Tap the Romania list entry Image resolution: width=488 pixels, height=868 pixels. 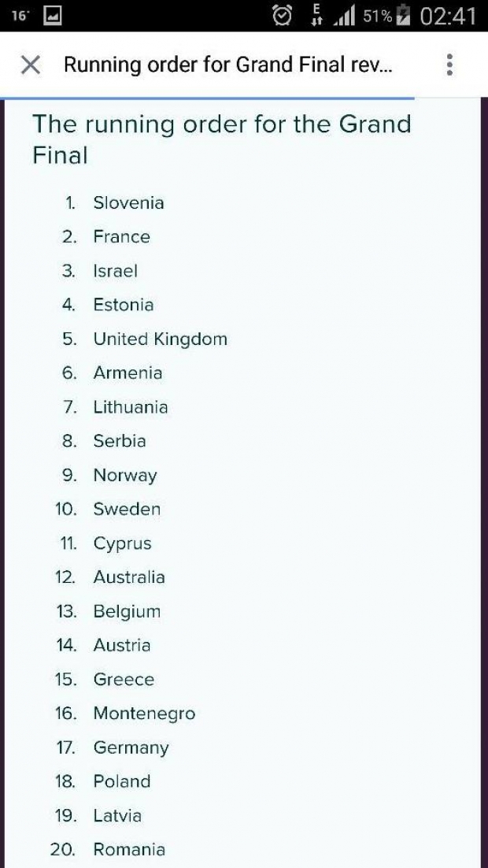129,849
